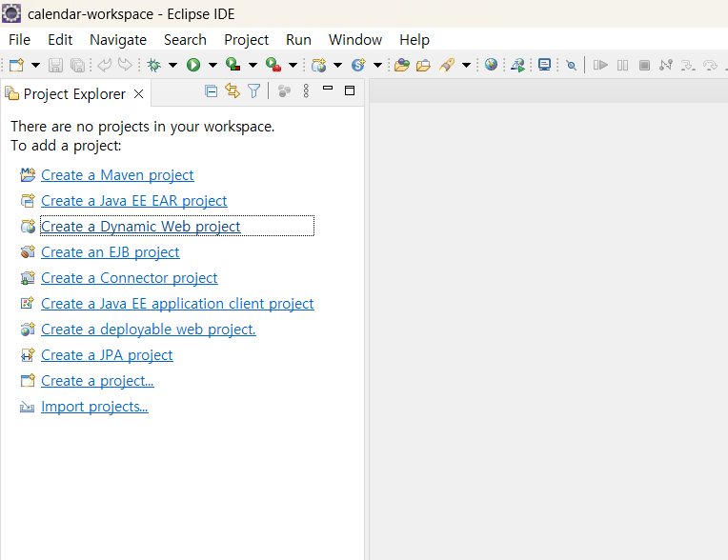This screenshot has height=560, width=728.
Task: Click the Debug bug icon
Action: coord(153,65)
